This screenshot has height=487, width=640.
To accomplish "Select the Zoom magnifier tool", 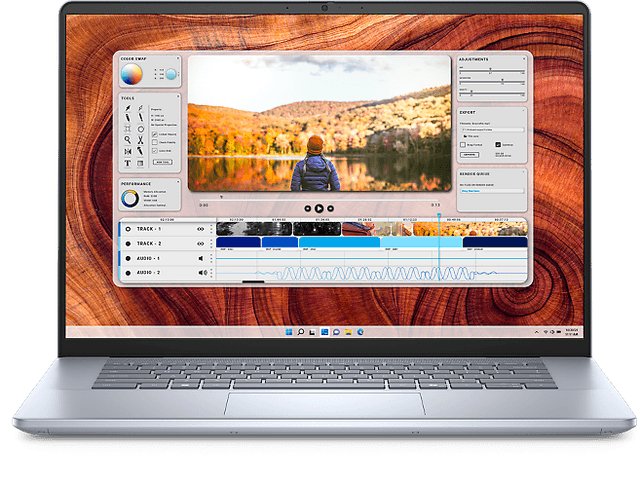I will (x=128, y=140).
